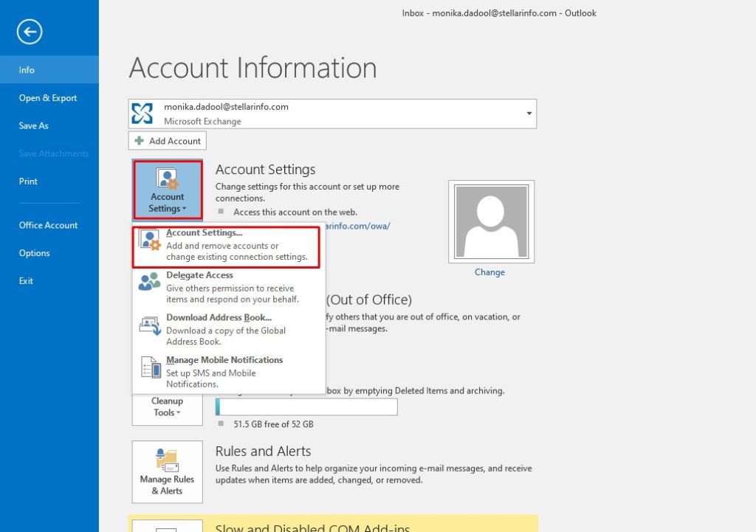This screenshot has width=756, height=532.
Task: Click the Change link under profile photo
Action: click(489, 272)
